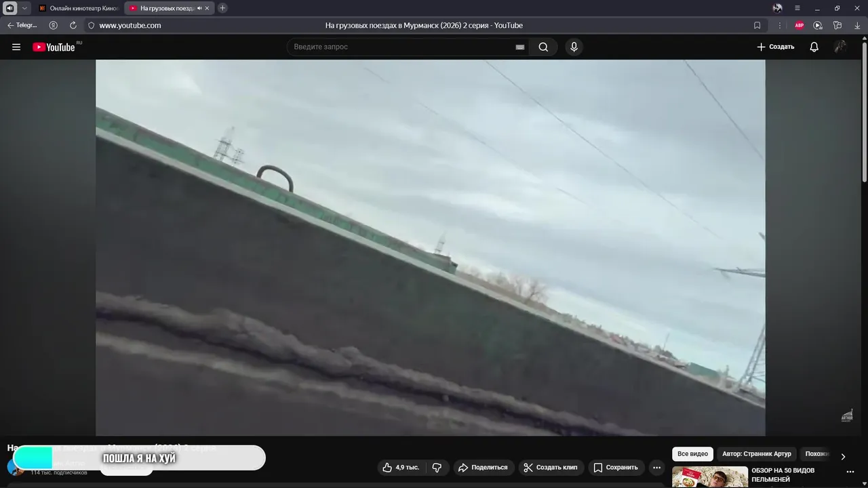Bookmark this page with bookmark icon

coord(757,25)
